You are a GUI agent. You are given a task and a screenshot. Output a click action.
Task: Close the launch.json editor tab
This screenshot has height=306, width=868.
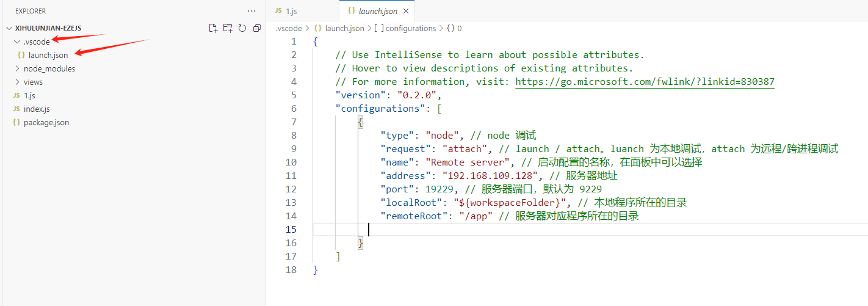[406, 11]
